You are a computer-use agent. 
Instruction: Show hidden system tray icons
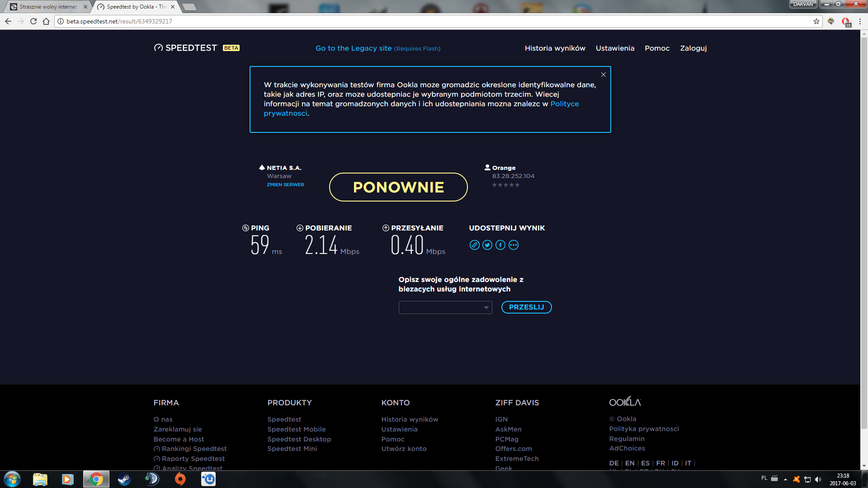(x=785, y=479)
